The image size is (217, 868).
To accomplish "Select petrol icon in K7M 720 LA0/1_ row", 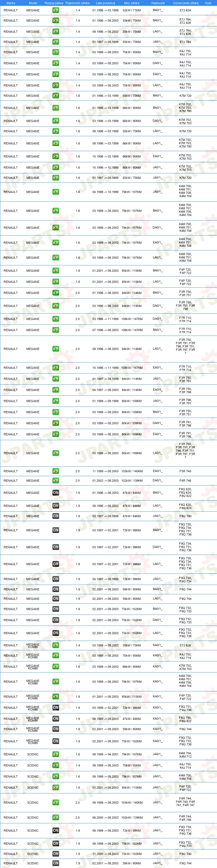I will pos(55,131).
